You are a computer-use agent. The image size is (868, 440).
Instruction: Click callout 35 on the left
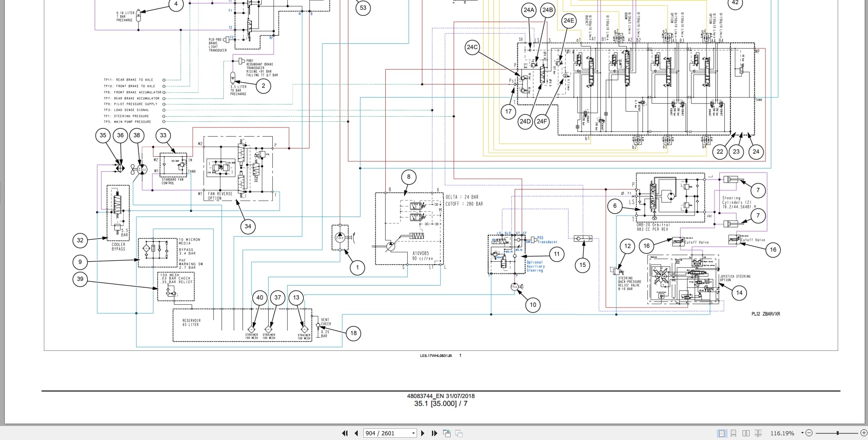point(103,135)
